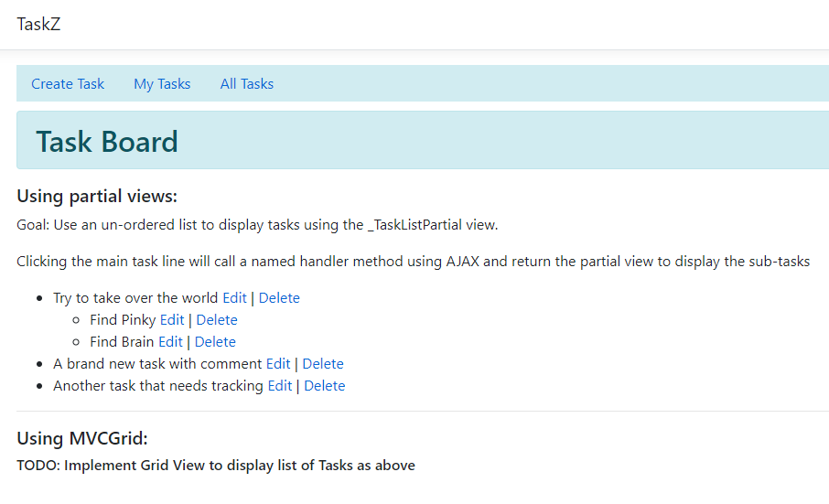Click the Task Board heading
The image size is (829, 504).
[107, 142]
